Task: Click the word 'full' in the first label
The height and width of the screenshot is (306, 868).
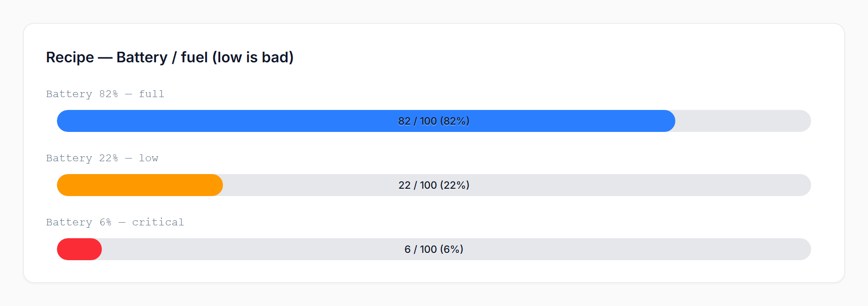Action: coord(151,94)
